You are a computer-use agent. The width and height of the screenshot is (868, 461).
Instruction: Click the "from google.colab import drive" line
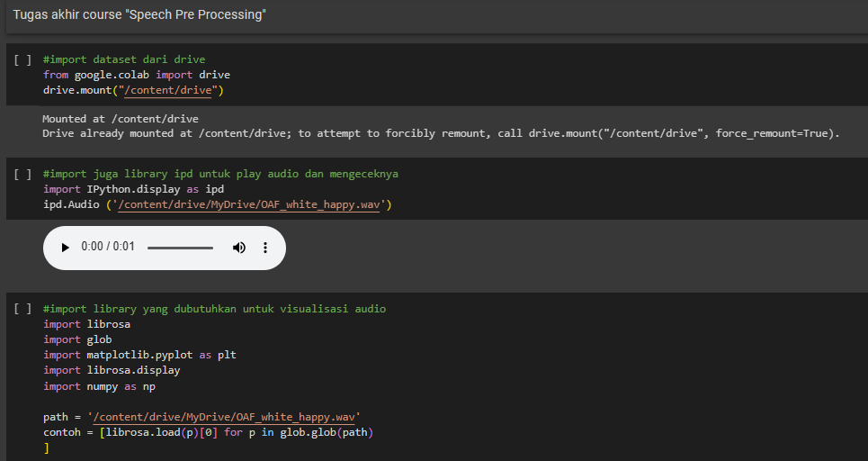(x=136, y=76)
